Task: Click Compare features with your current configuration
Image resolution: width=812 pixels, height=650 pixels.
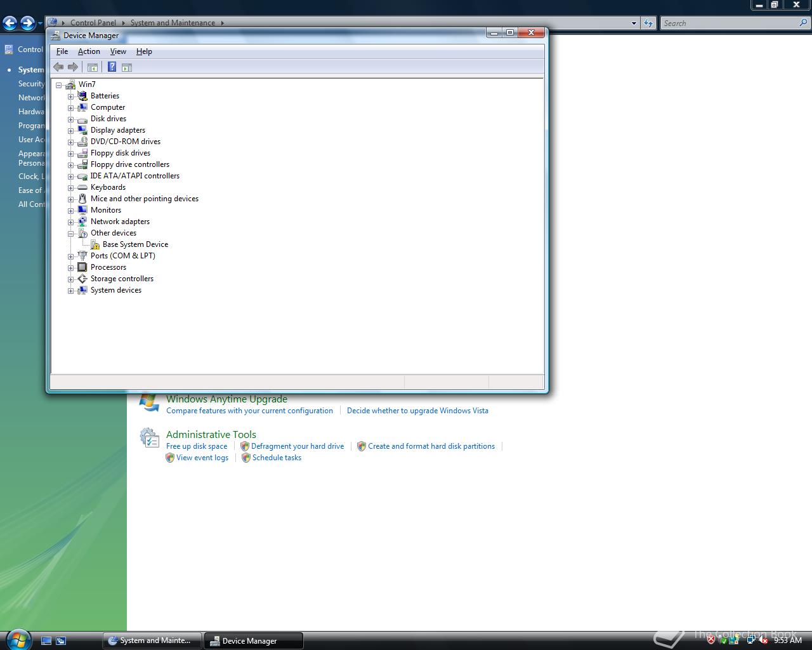Action: point(249,411)
